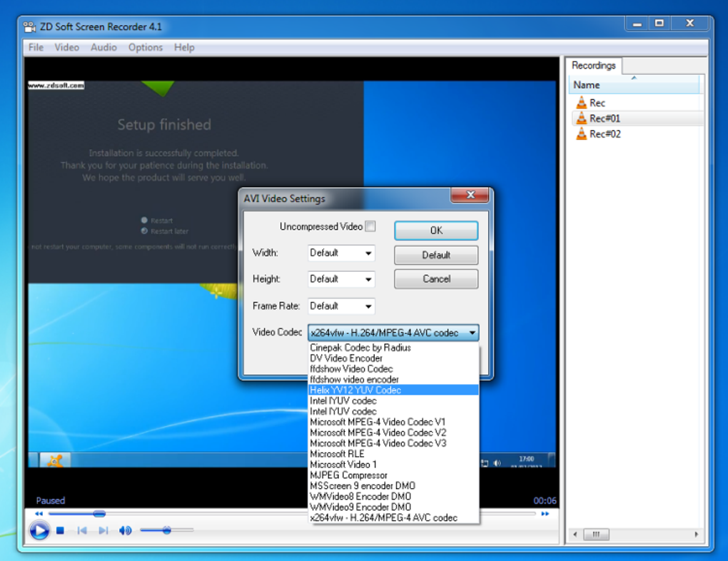
Task: Close the AVI Video Settings dialog
Action: (x=470, y=195)
